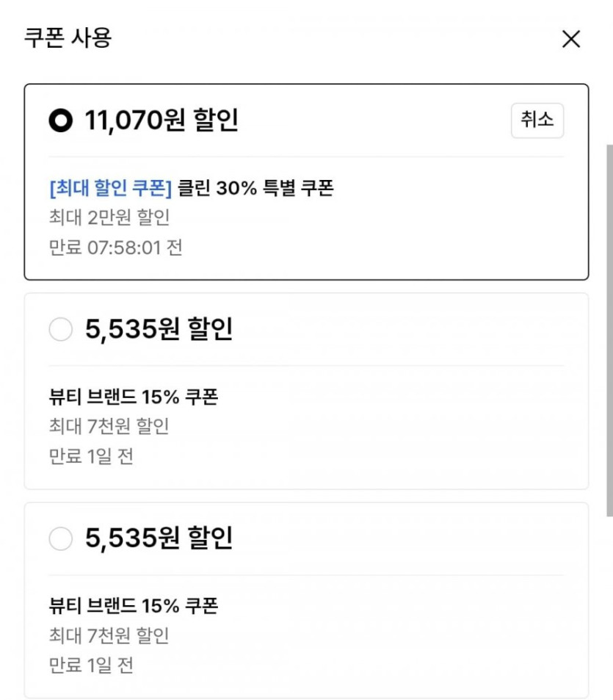The width and height of the screenshot is (613, 700).
Task: Click 최대 7천원 할인 in middle card
Action: click(109, 426)
